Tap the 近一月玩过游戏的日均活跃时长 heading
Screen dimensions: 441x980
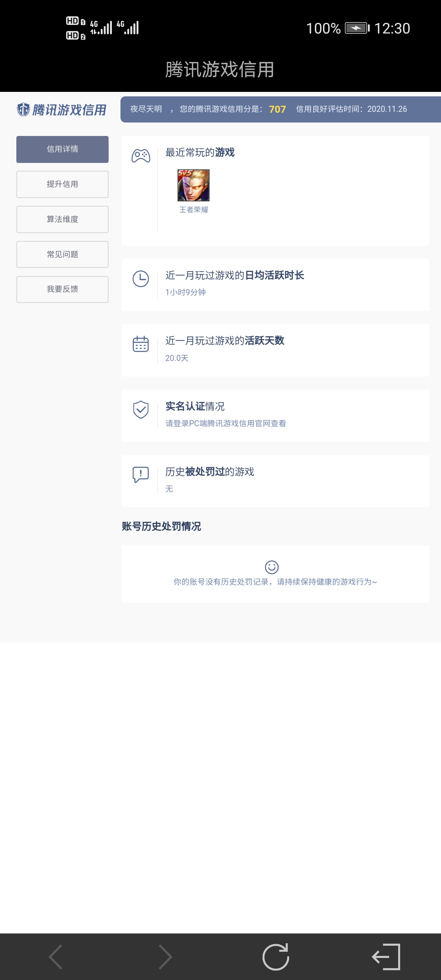coord(235,275)
